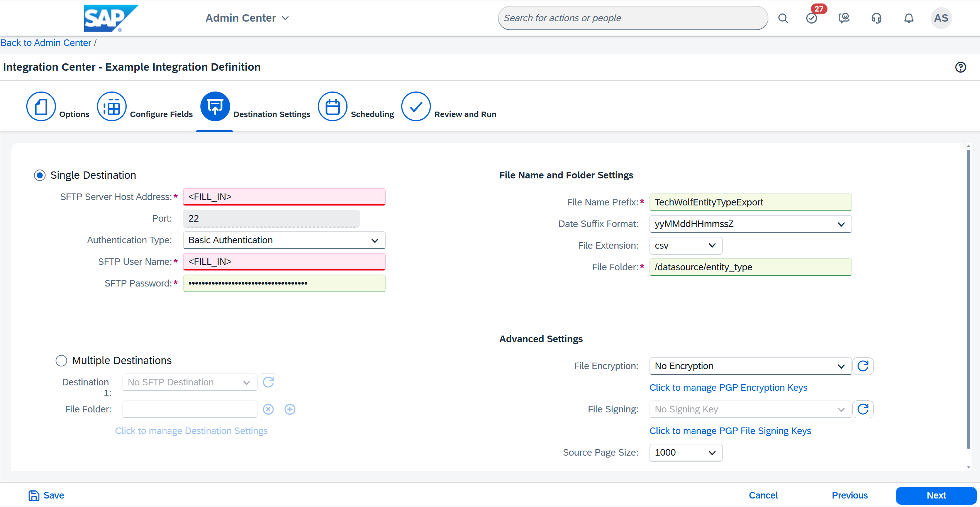Click the headset support icon
This screenshot has height=507, width=980.
pos(876,18)
